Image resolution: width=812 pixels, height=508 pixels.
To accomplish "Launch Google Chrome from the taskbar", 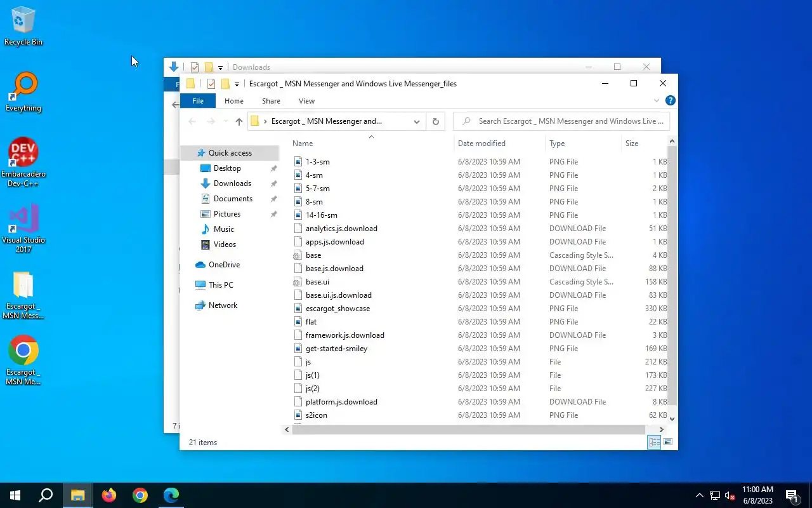I will tap(140, 495).
